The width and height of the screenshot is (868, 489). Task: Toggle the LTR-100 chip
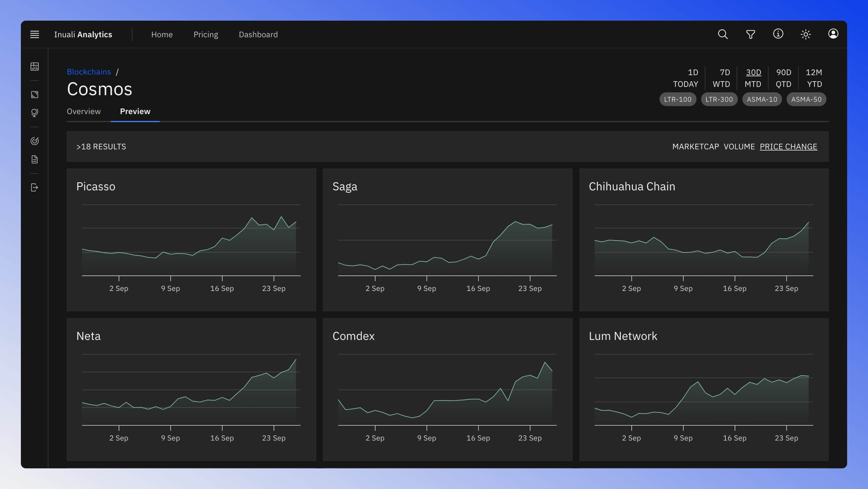pos(678,99)
